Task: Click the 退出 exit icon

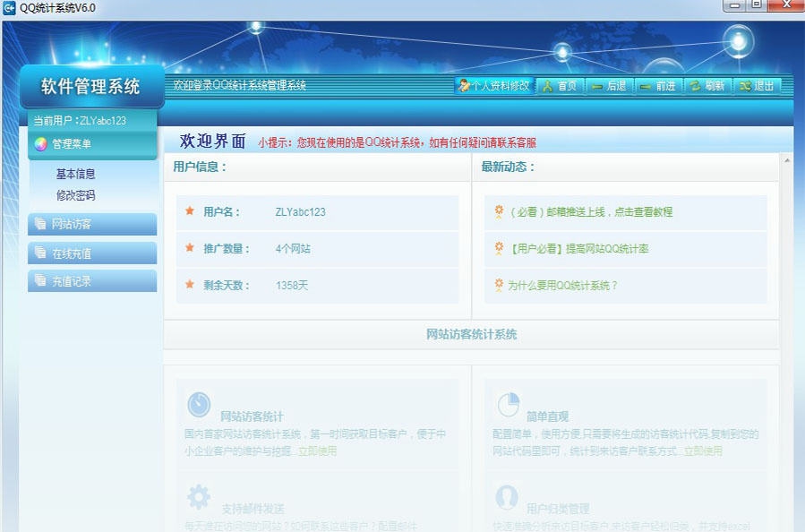Action: (745, 86)
